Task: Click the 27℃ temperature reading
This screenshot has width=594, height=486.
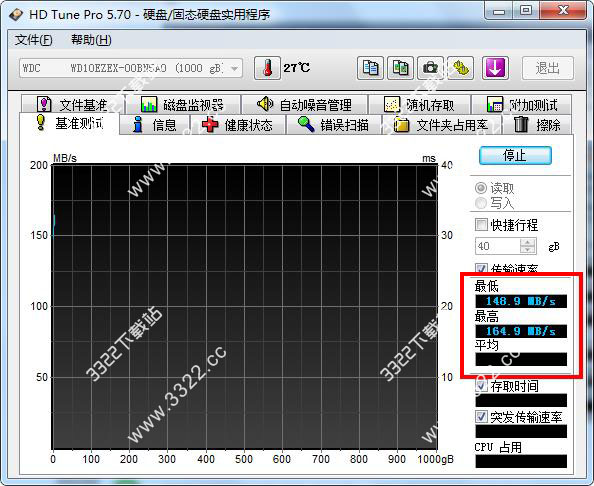Action: coord(296,68)
